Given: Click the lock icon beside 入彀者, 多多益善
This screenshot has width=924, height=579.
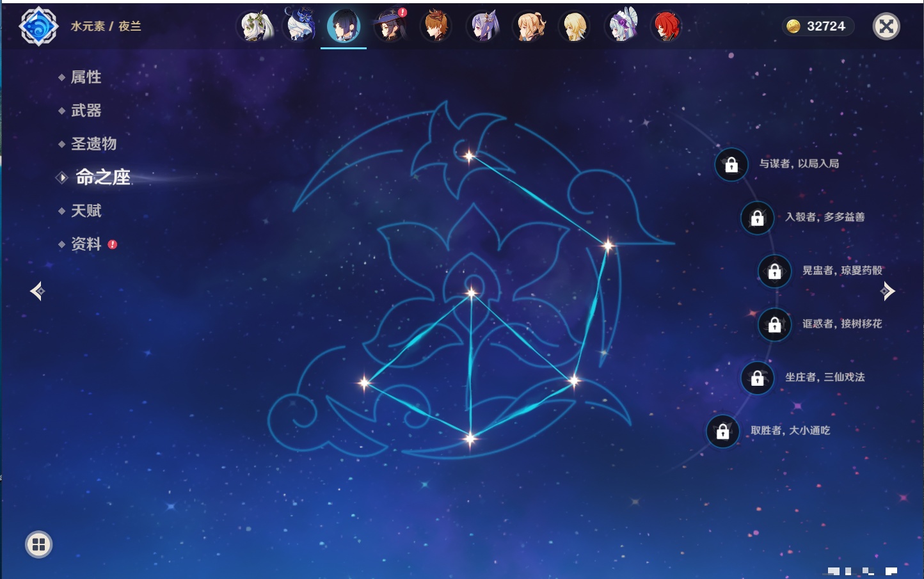Looking at the screenshot, I should (x=758, y=218).
